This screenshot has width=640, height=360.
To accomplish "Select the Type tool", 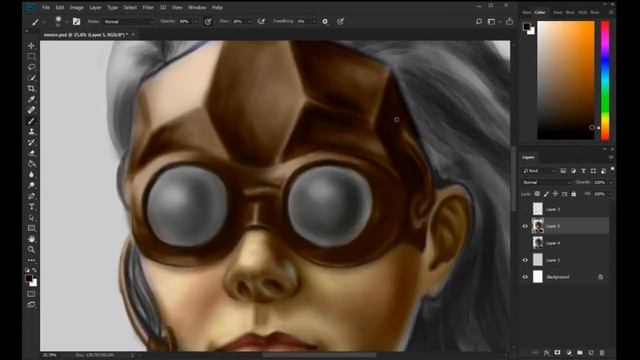I will click(x=31, y=207).
